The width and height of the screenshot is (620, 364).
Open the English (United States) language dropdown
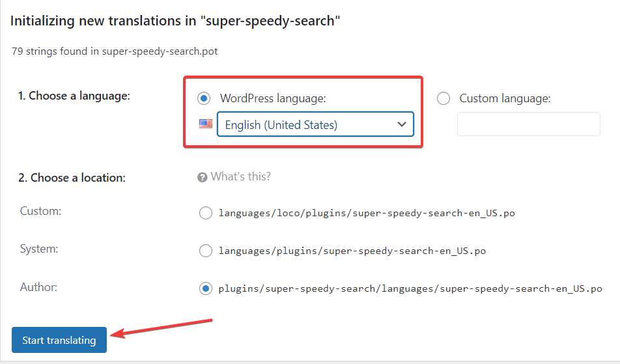point(315,124)
